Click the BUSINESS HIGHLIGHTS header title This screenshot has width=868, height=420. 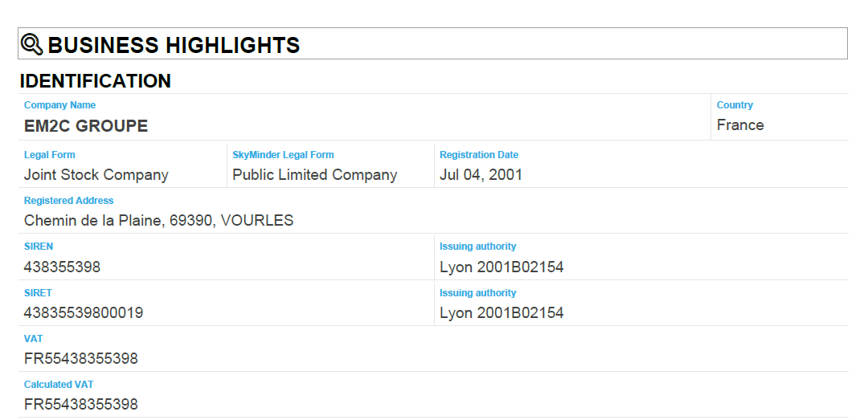tap(174, 45)
